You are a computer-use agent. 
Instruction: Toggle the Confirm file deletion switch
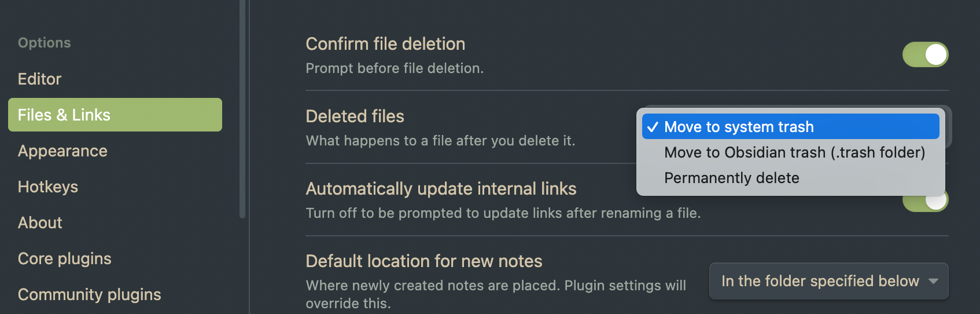(925, 54)
